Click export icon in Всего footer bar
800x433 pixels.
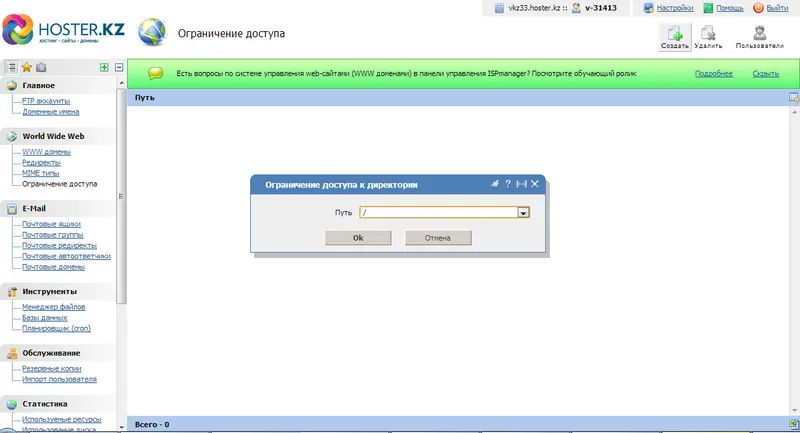tap(793, 424)
